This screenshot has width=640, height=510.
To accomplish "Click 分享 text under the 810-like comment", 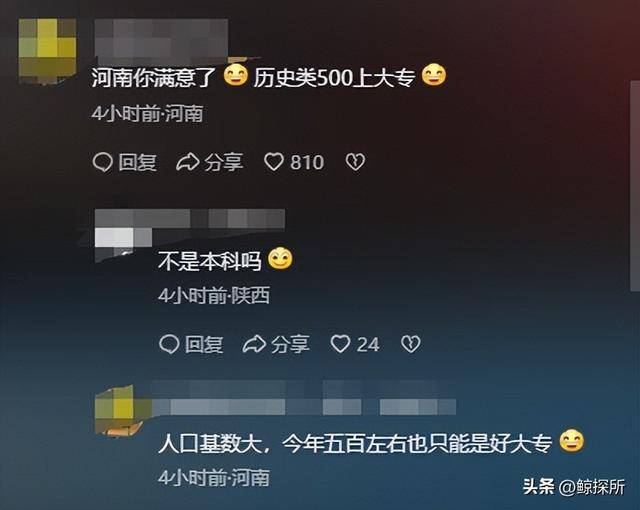I will click(x=224, y=162).
